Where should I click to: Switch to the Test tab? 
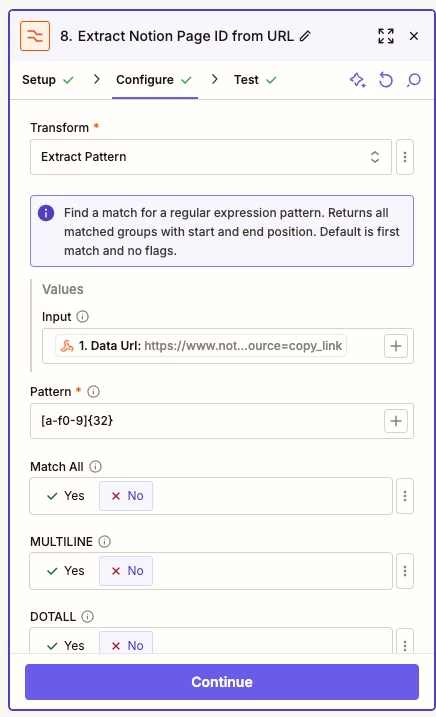point(255,80)
